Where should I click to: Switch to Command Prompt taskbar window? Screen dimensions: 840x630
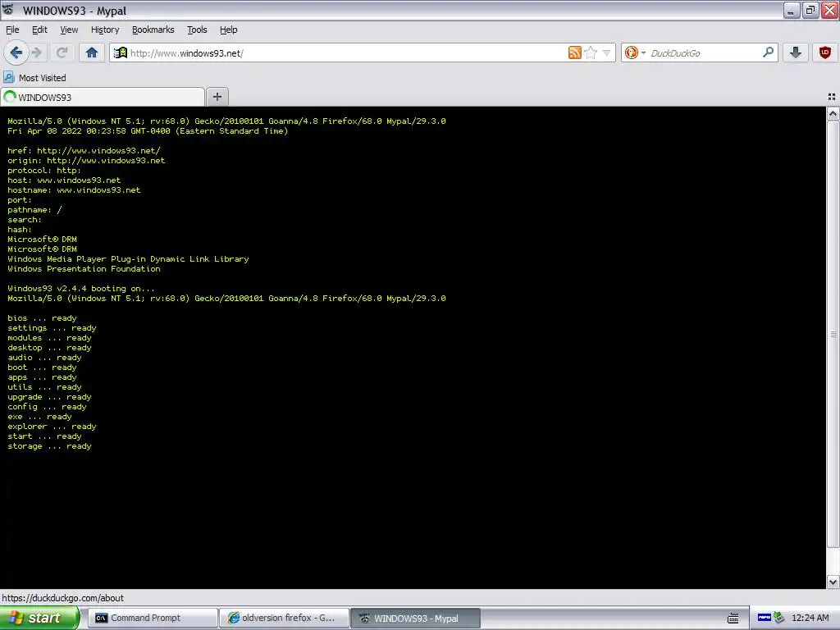152,618
